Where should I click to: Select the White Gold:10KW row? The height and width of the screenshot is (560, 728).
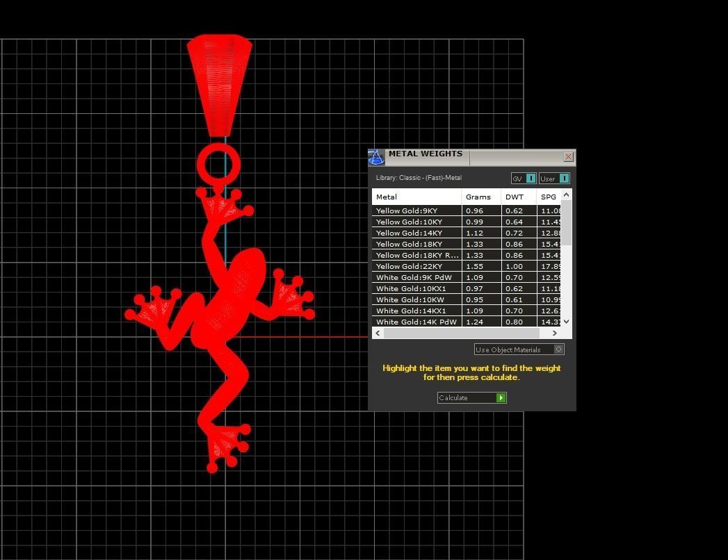pos(466,299)
